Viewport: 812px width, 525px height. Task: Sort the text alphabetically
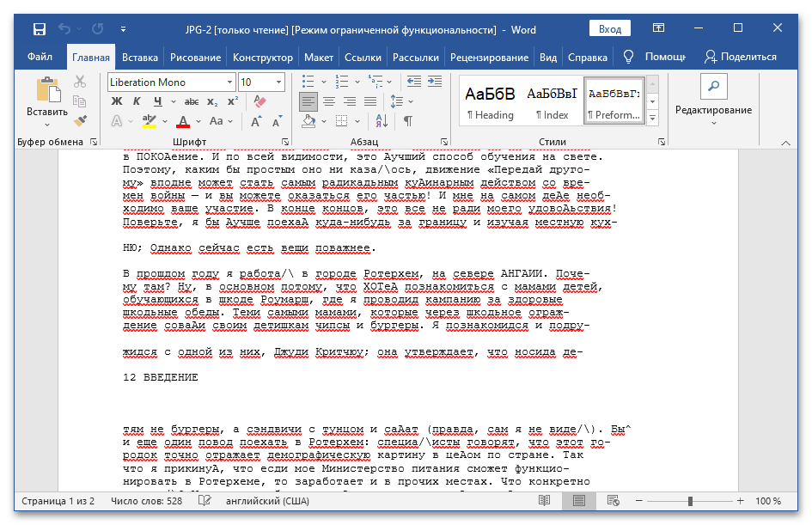[382, 121]
